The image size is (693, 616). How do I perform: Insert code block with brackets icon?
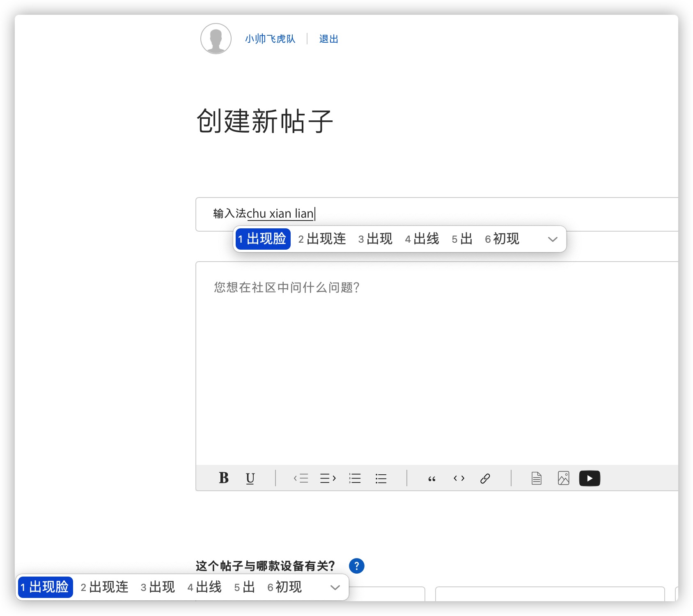pyautogui.click(x=459, y=478)
